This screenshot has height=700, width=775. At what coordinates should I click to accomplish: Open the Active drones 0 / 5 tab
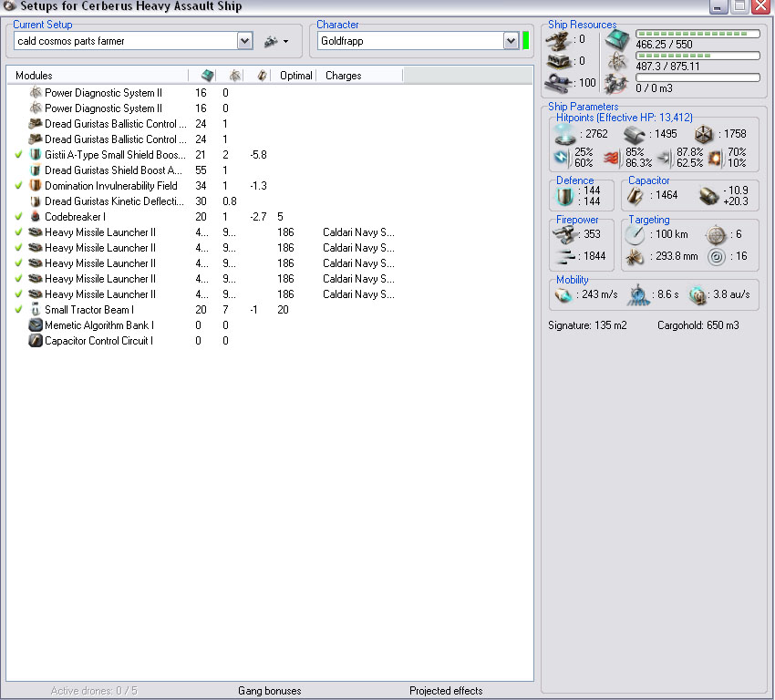(x=94, y=691)
